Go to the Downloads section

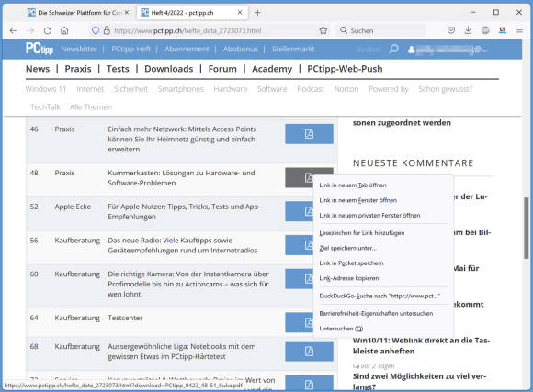pos(168,69)
